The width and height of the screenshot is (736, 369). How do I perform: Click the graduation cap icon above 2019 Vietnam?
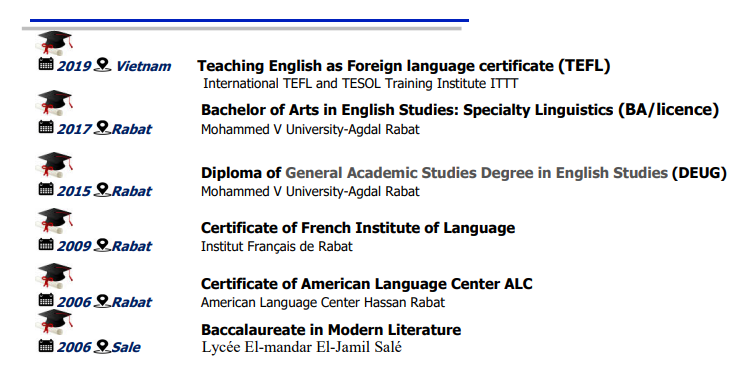coord(54,43)
